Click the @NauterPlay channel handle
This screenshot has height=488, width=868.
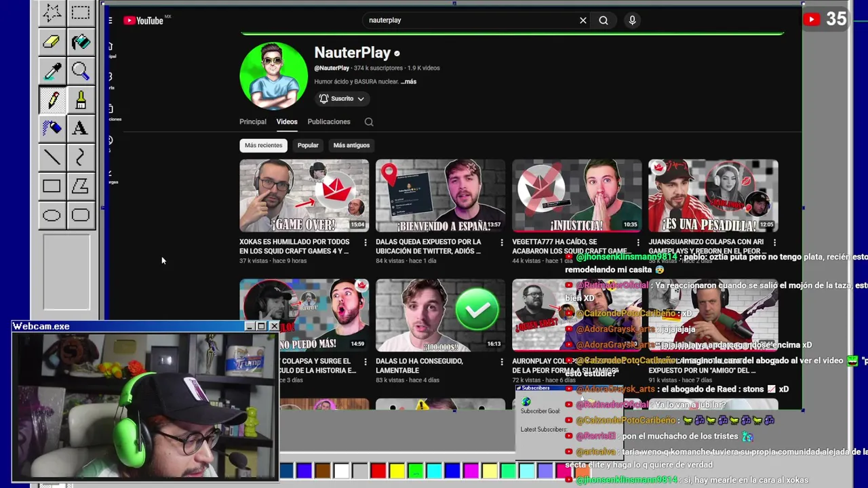(x=332, y=68)
